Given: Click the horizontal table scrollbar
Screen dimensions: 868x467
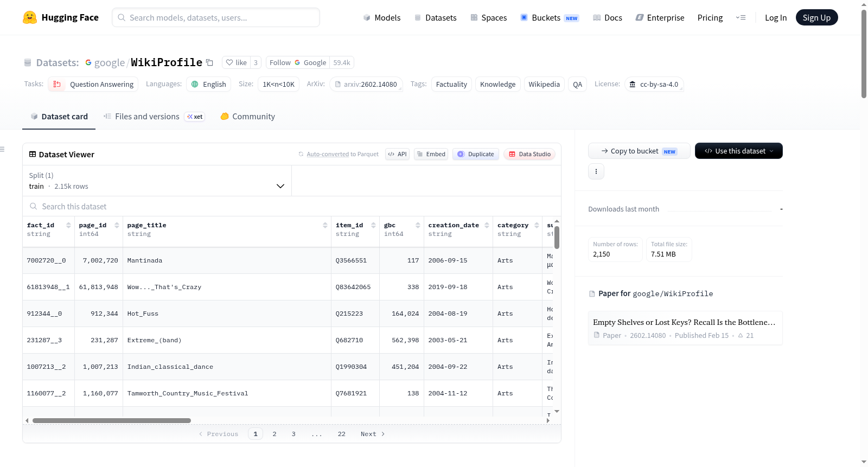Looking at the screenshot, I should point(112,420).
